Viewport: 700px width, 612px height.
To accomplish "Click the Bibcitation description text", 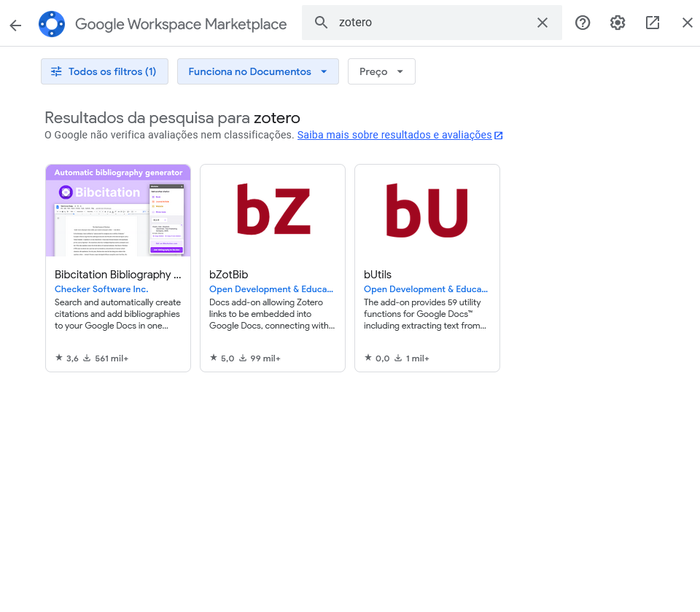I will pos(118,314).
